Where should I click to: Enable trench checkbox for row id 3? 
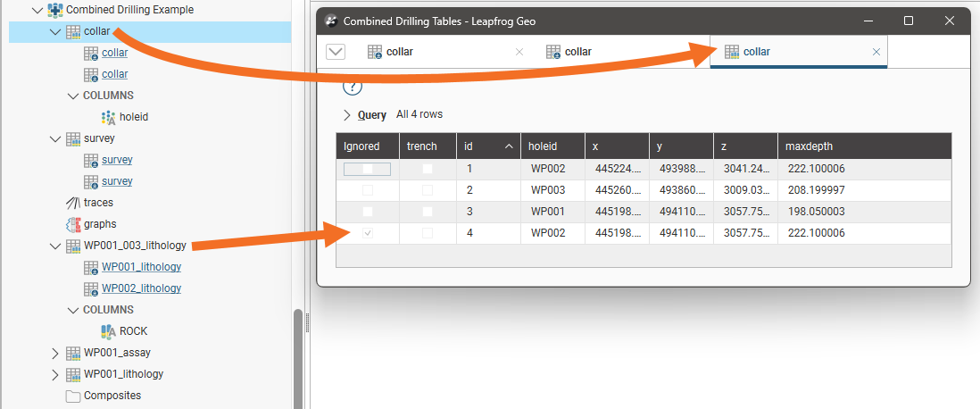(x=428, y=212)
